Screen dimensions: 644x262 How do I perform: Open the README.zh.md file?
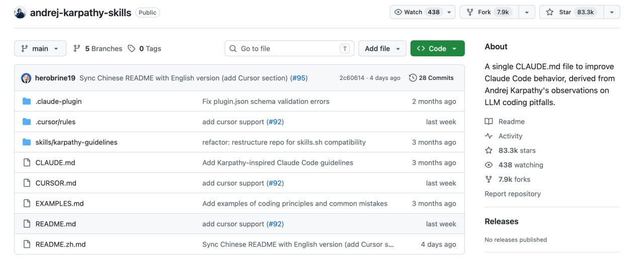(60, 244)
